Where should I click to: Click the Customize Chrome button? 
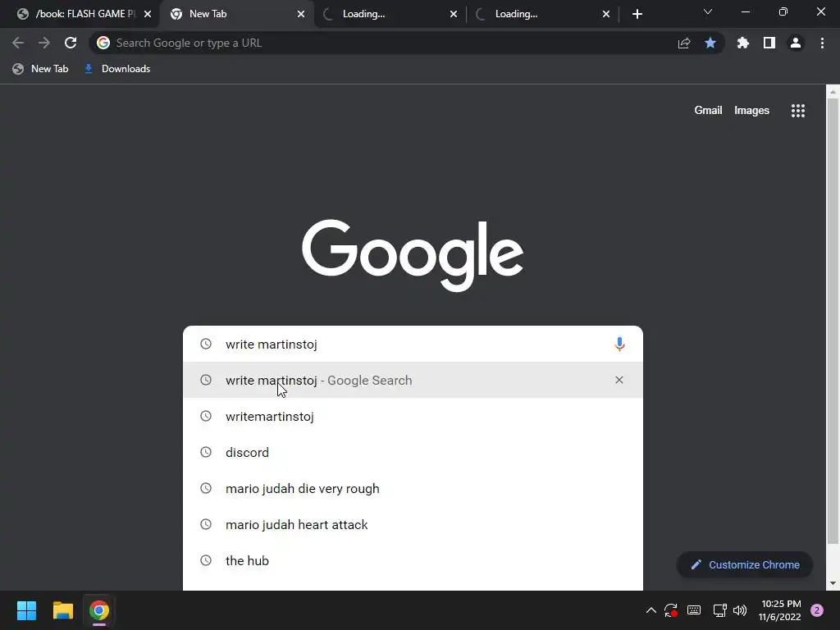pos(745,564)
